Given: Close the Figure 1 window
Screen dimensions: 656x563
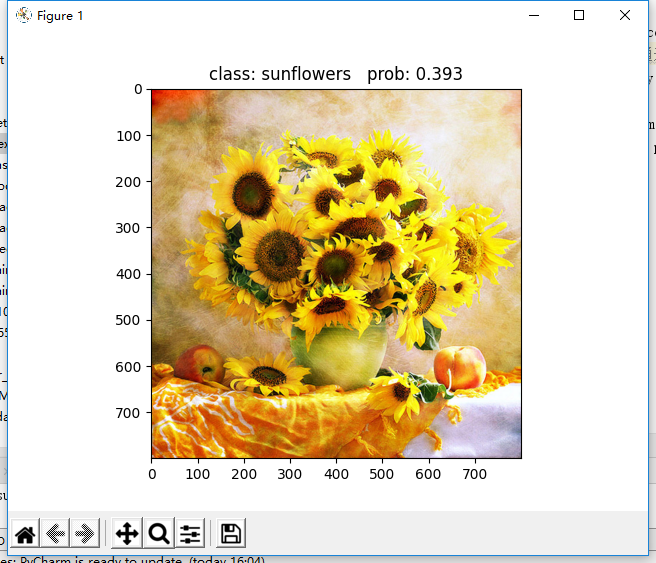Looking at the screenshot, I should click(625, 15).
